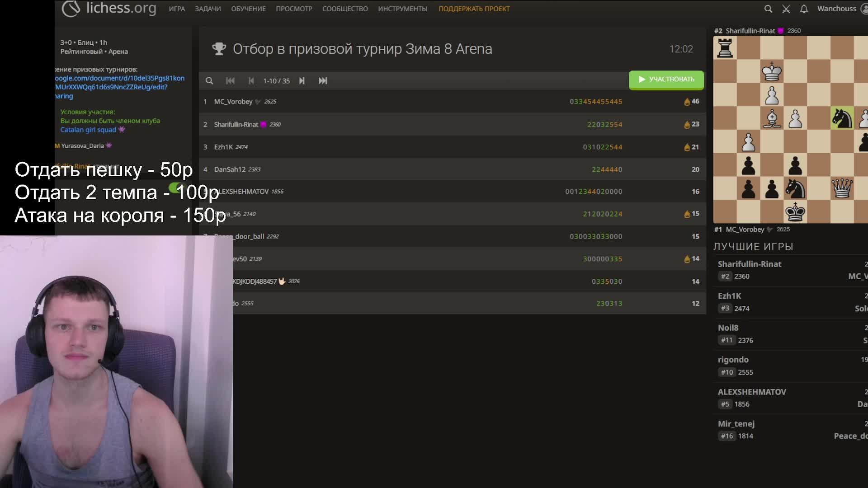Open the СООБЩЕСТВО menu
This screenshot has width=868, height=488.
[x=345, y=9]
